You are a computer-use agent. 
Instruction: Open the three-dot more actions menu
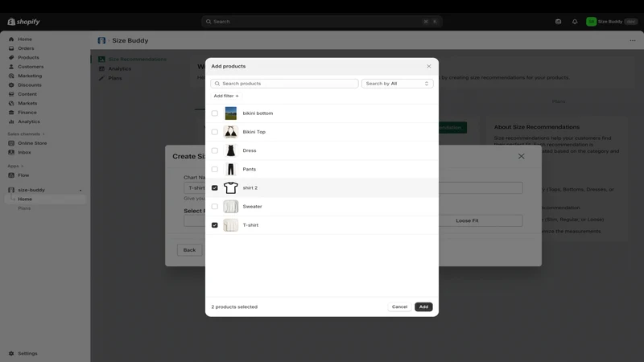point(633,41)
